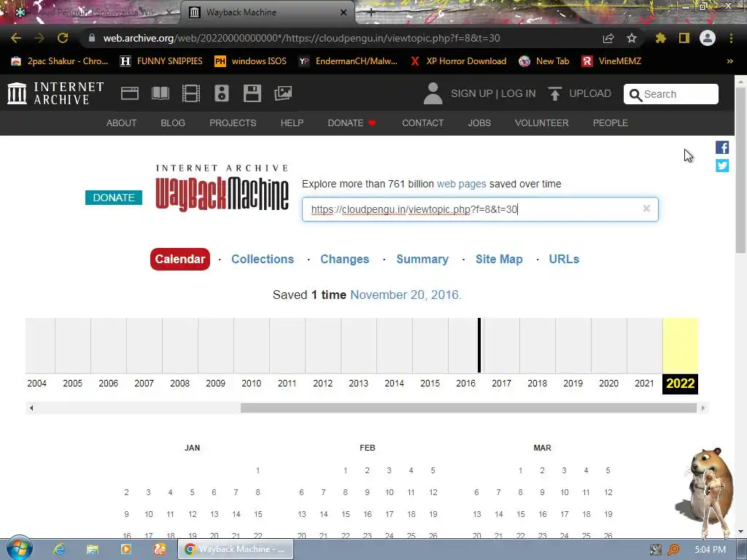
Task: Click LOG IN link
Action: point(519,93)
